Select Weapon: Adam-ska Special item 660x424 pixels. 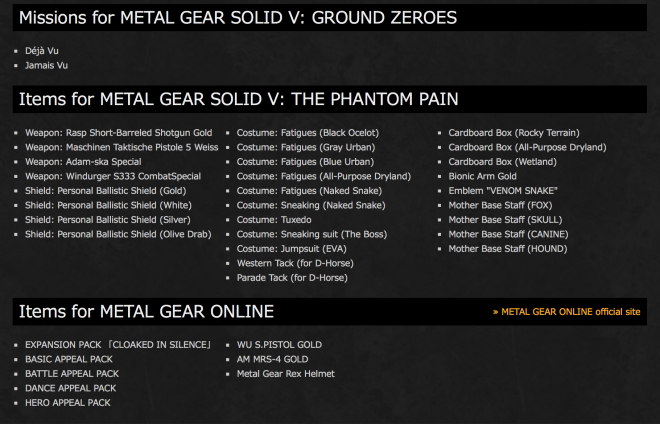coord(83,162)
